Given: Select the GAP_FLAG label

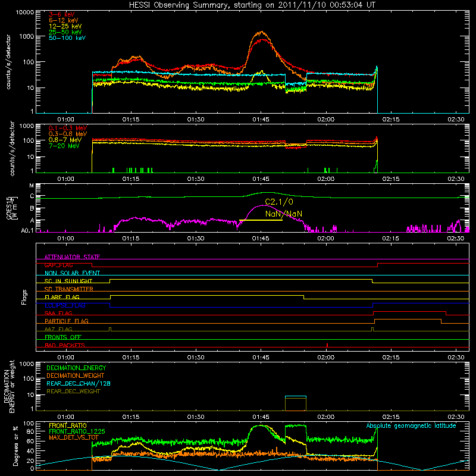Looking at the screenshot, I should [58, 265].
